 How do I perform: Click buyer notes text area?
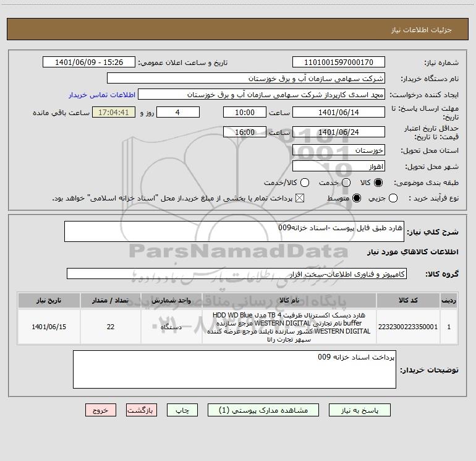tap(234, 369)
